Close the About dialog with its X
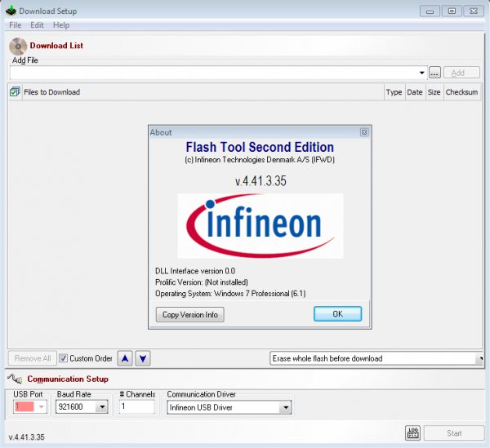Viewport: 490px width, 448px height. coord(364,132)
